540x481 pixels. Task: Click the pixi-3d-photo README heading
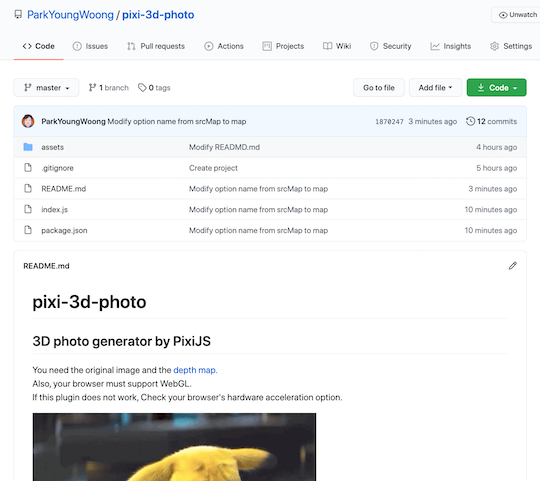(x=89, y=302)
